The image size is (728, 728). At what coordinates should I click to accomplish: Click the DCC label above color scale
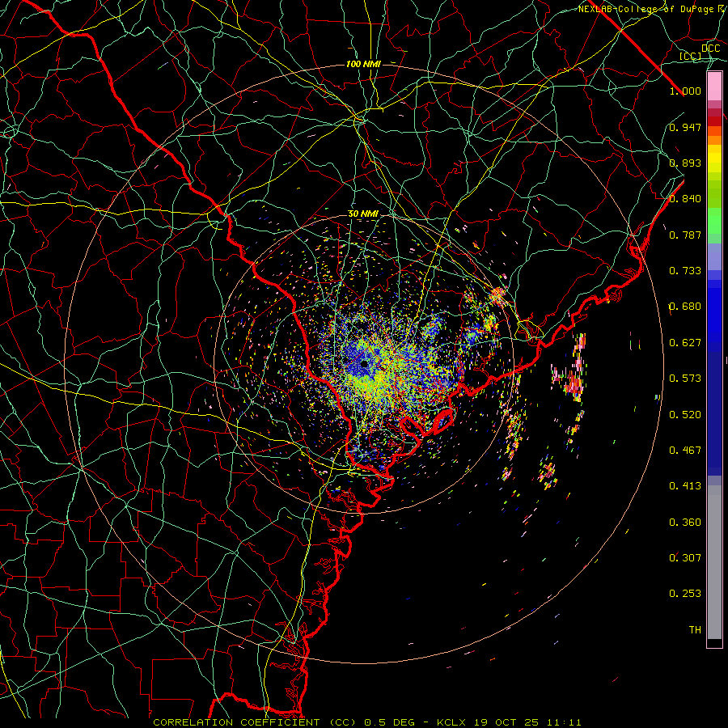[x=711, y=49]
